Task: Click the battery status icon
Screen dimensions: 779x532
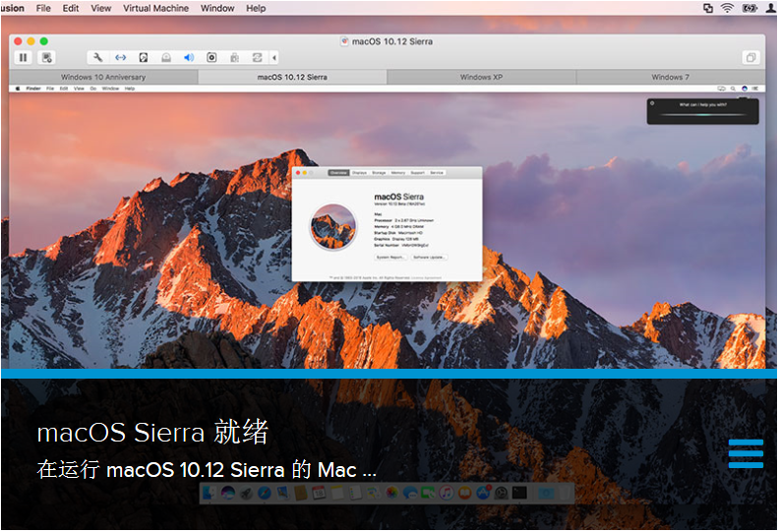Action: 749,8
